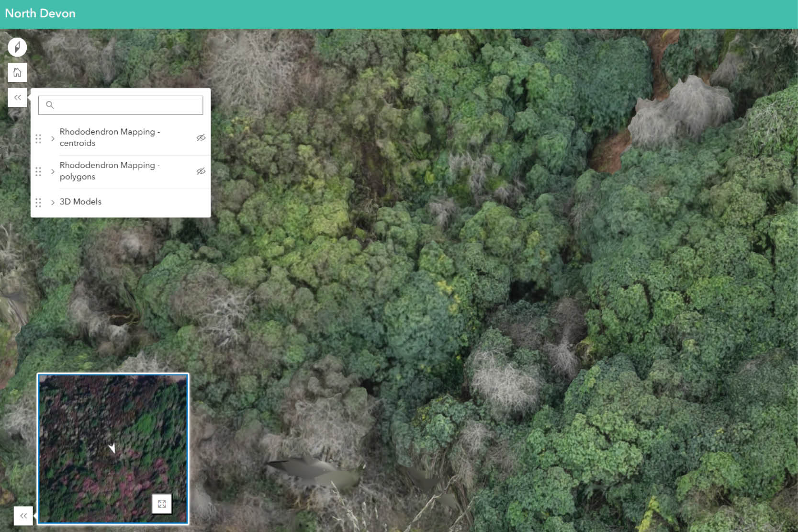Grab the drag handle of polygons layer
The height and width of the screenshot is (532, 798).
(x=38, y=171)
